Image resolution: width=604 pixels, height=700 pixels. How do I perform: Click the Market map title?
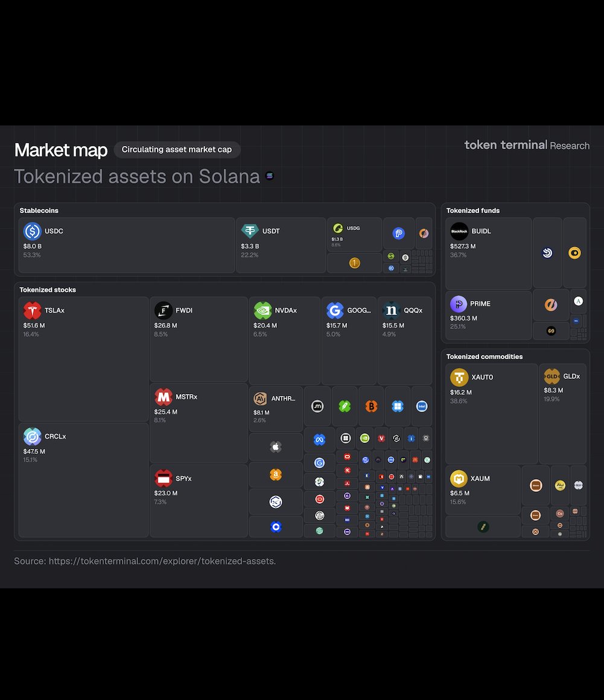click(x=61, y=150)
